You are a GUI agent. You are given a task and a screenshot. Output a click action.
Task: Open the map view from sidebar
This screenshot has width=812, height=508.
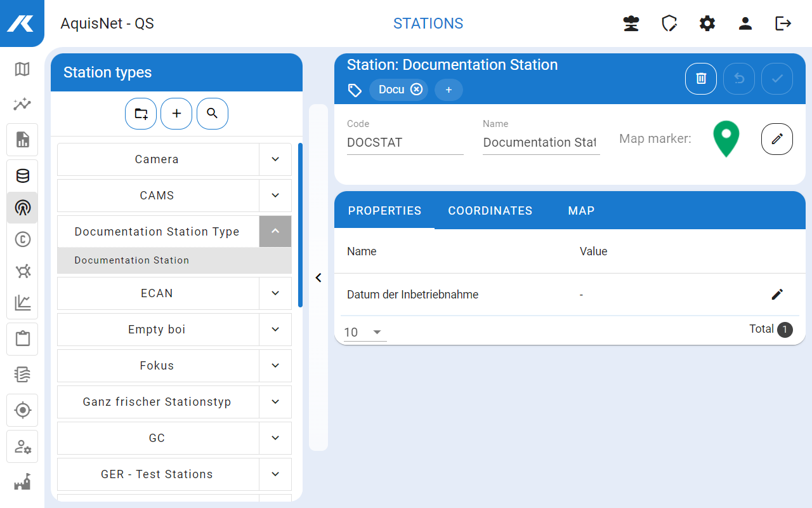[22, 69]
